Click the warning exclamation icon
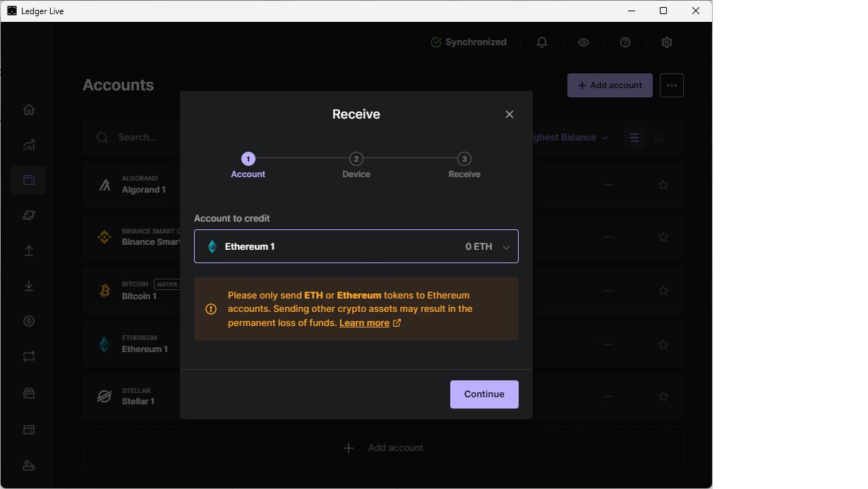Image resolution: width=868 pixels, height=489 pixels. coord(211,309)
